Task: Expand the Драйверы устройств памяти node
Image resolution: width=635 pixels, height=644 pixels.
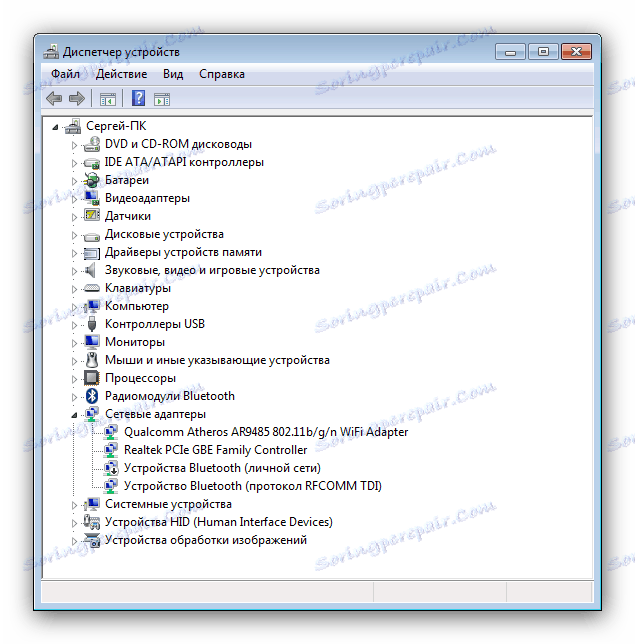Action: 74,253
